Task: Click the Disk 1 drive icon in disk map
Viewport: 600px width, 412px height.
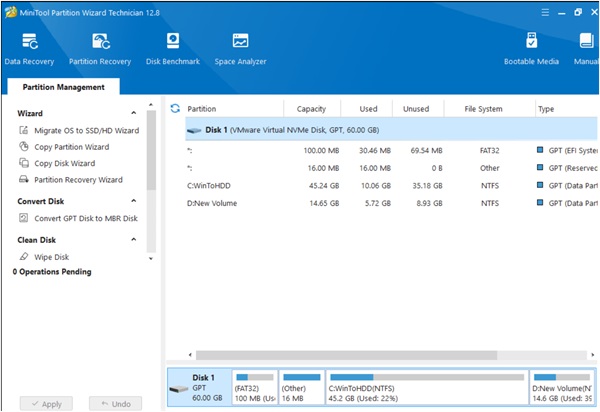Action: [179, 389]
